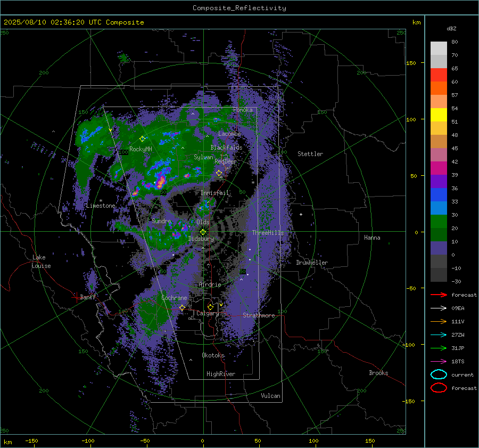
Task: Pick the magenta 18TS arrow legend icon
Action: (x=439, y=362)
